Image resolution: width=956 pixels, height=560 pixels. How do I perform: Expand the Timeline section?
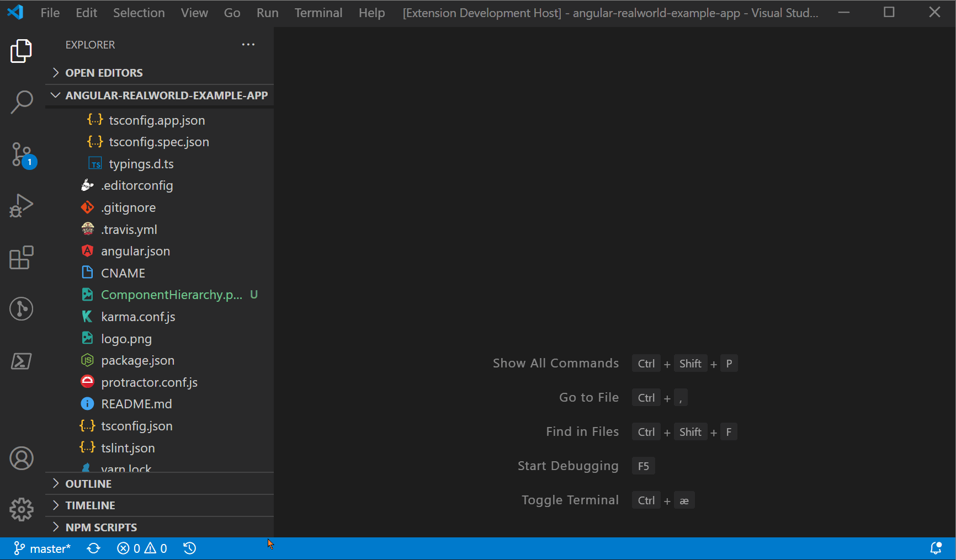pyautogui.click(x=160, y=505)
